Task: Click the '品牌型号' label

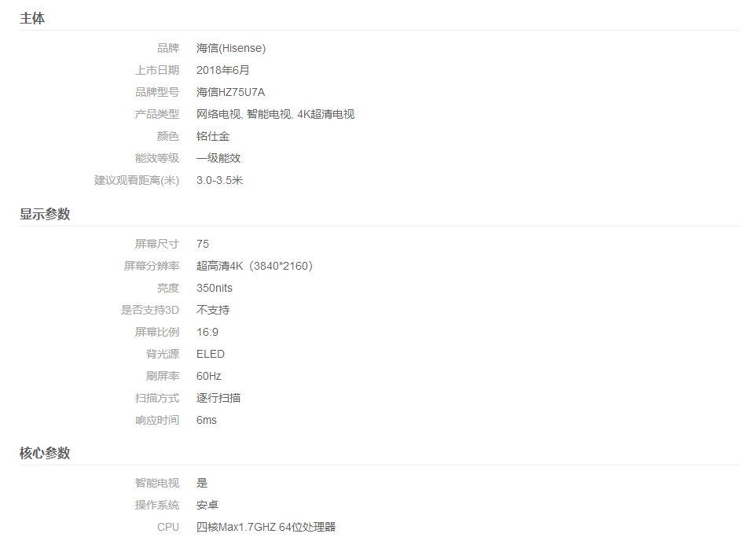Action: coord(157,92)
